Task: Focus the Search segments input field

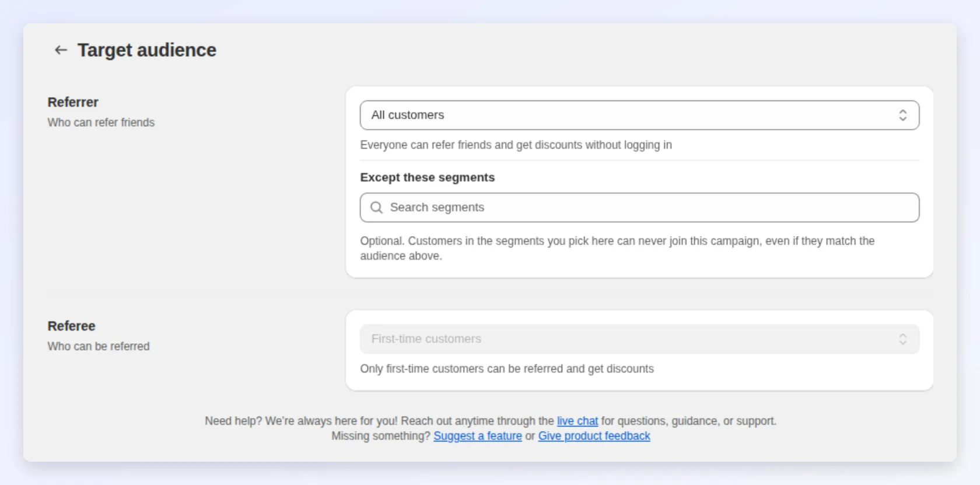Action: click(639, 208)
